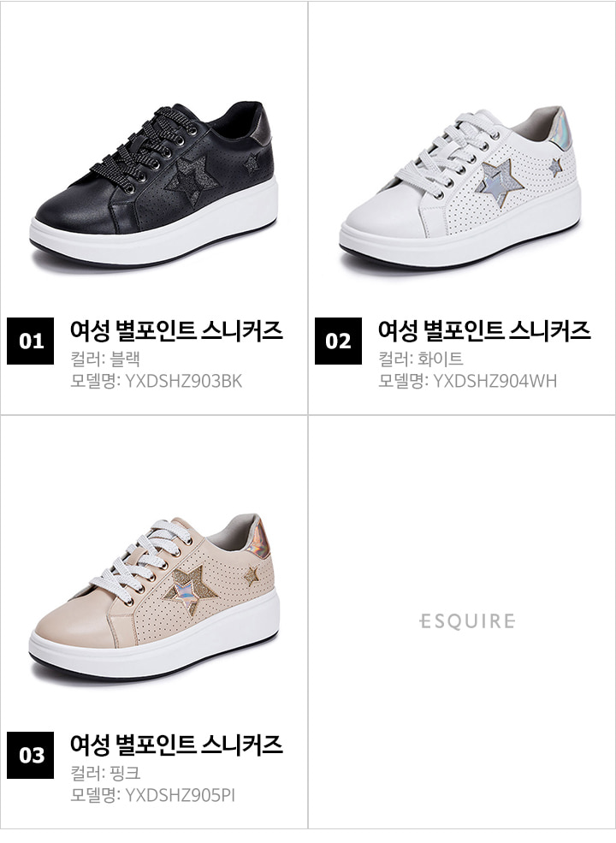Click the color label 화이트
Image resolution: width=616 pixels, height=843 pixels.
(441, 359)
